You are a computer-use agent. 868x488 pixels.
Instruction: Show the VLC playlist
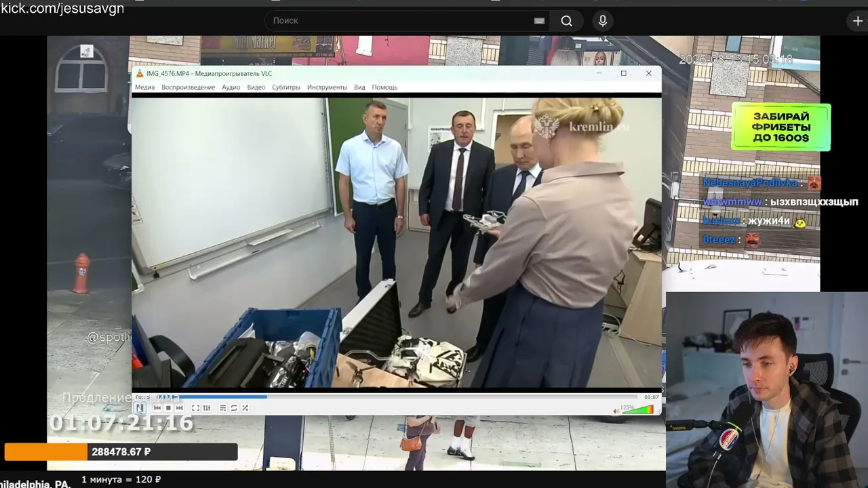(x=222, y=408)
